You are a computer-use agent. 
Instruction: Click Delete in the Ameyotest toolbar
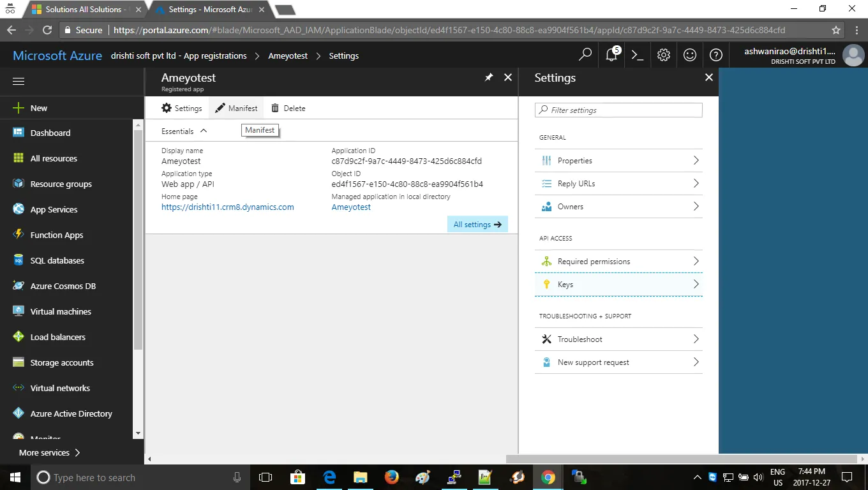(x=288, y=108)
